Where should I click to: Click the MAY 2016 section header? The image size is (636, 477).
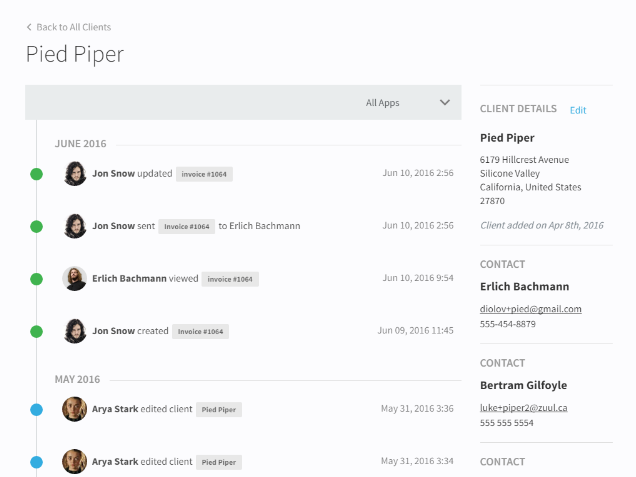click(77, 380)
